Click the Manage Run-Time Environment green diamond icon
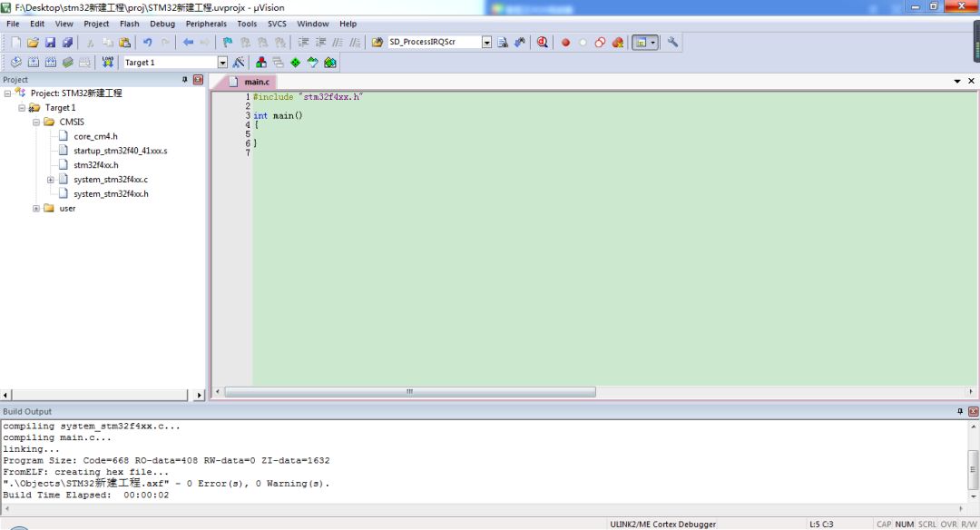 [x=295, y=63]
